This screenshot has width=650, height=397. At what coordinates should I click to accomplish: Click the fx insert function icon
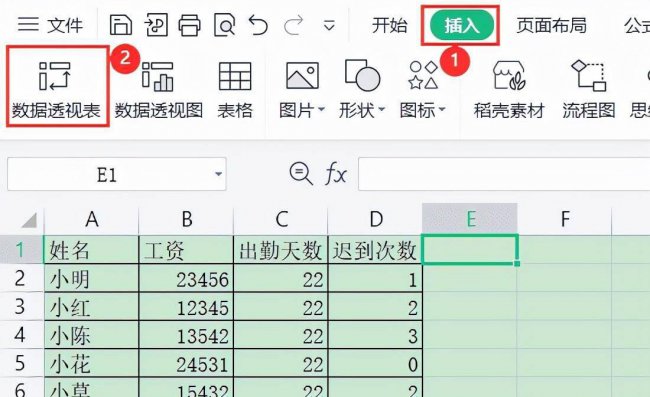pyautogui.click(x=336, y=174)
